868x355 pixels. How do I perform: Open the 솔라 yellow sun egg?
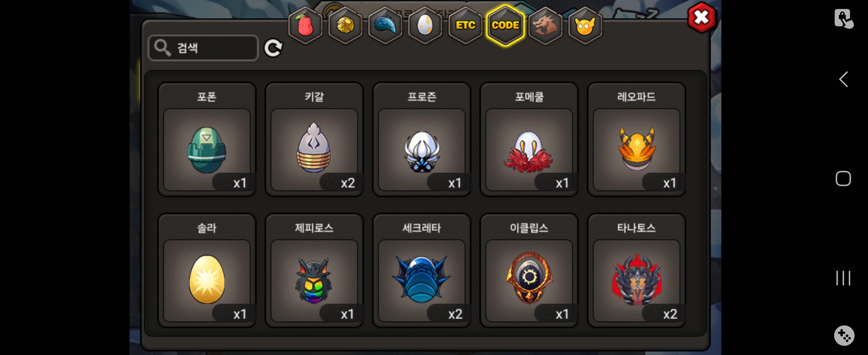[206, 270]
